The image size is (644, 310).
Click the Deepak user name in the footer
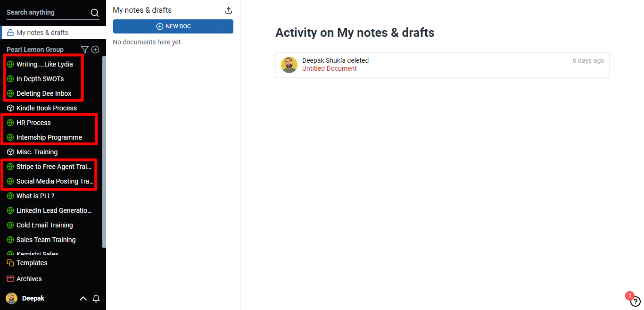point(33,298)
